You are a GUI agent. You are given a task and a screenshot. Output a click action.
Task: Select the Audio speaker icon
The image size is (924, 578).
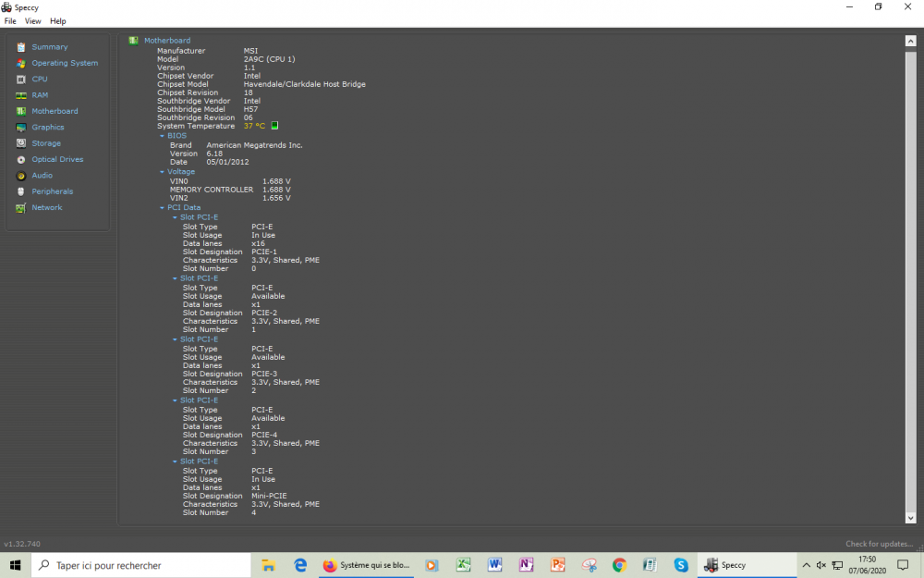coord(21,176)
